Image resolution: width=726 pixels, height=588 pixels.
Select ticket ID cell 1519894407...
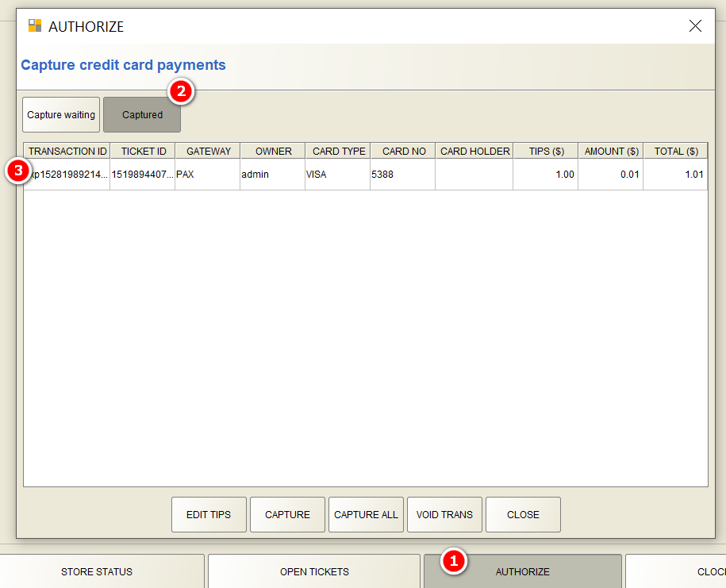(143, 175)
